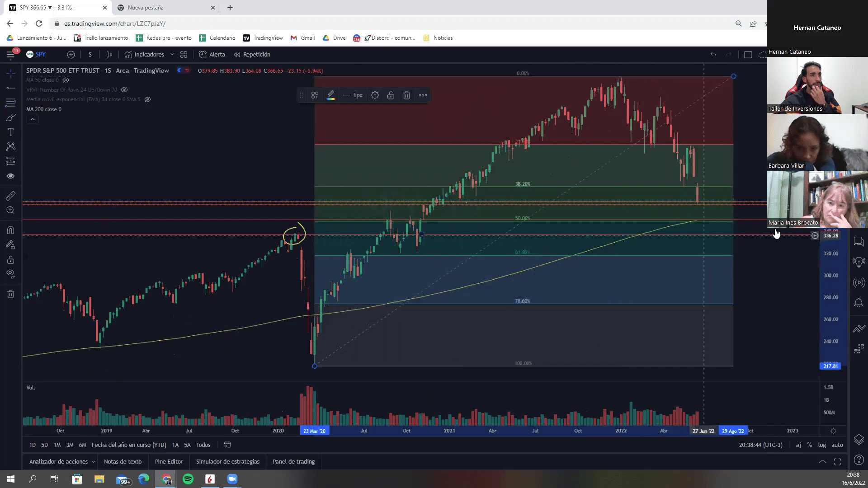Select the ruler measure tool
The image size is (868, 488).
[11, 196]
